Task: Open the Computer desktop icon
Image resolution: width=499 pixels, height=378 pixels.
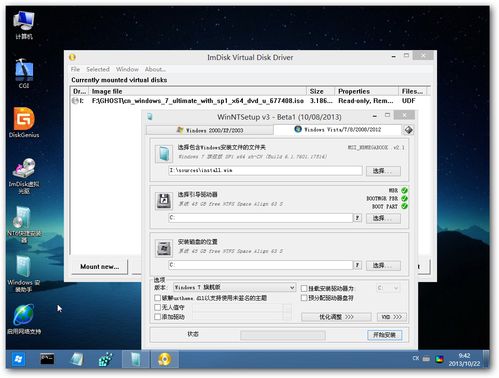Action: point(24,24)
